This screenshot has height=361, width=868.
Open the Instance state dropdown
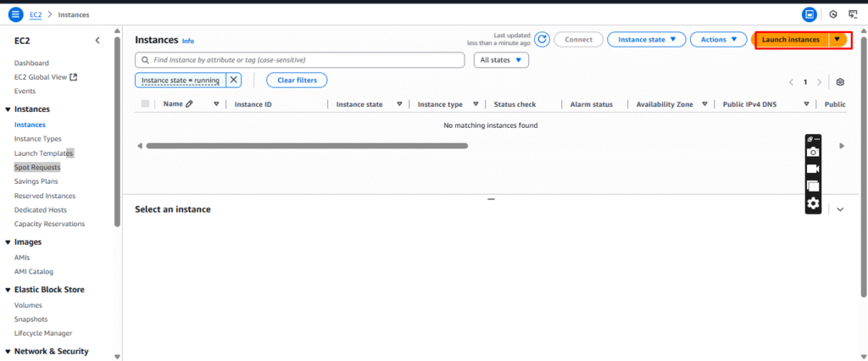click(647, 39)
